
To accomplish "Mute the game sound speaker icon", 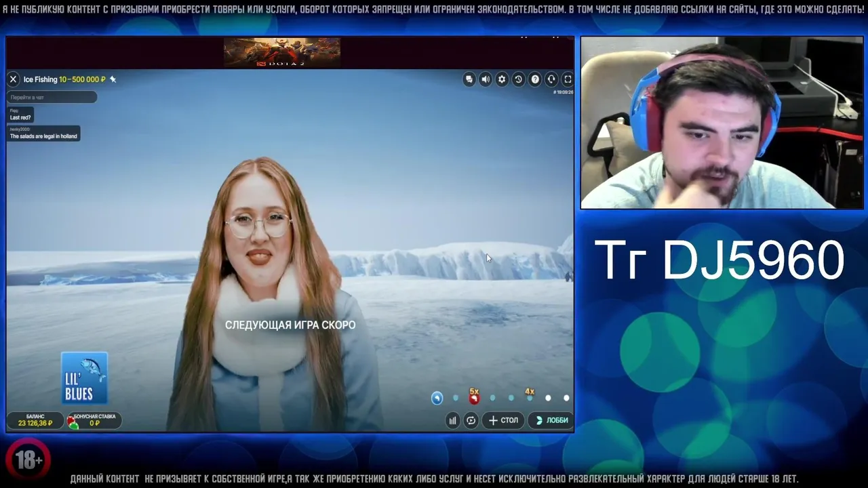I will click(x=486, y=79).
